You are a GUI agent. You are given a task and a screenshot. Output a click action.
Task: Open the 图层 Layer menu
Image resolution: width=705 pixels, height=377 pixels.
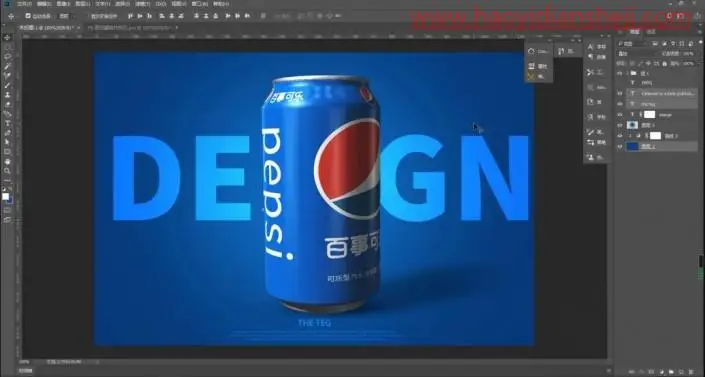(83, 4)
